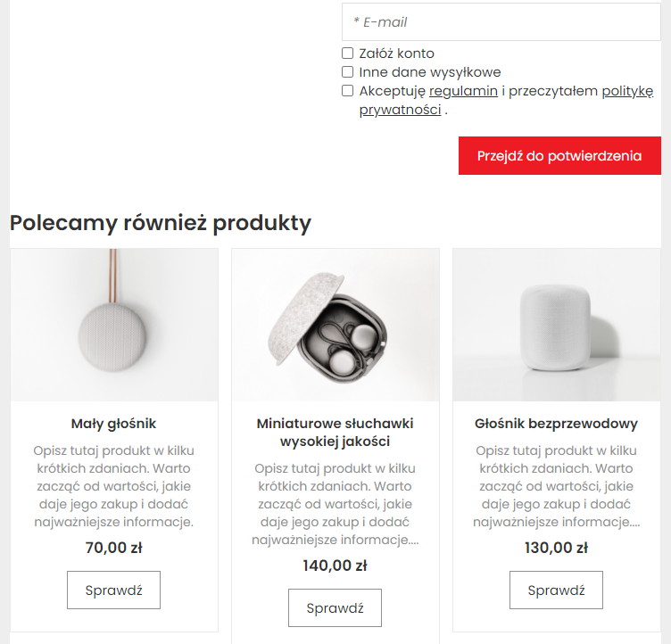671x644 pixels.
Task: Click the description text under Mały głośnik
Action: (x=114, y=486)
